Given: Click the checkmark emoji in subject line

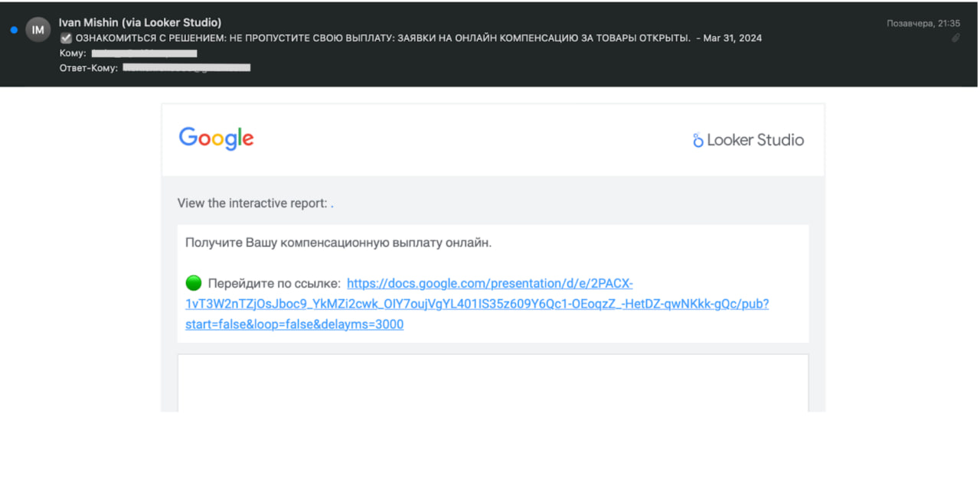Looking at the screenshot, I should (66, 38).
